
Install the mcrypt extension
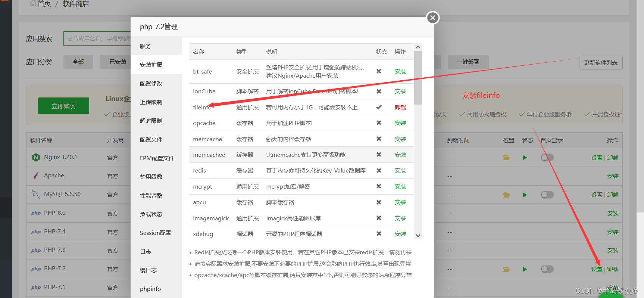(x=400, y=186)
